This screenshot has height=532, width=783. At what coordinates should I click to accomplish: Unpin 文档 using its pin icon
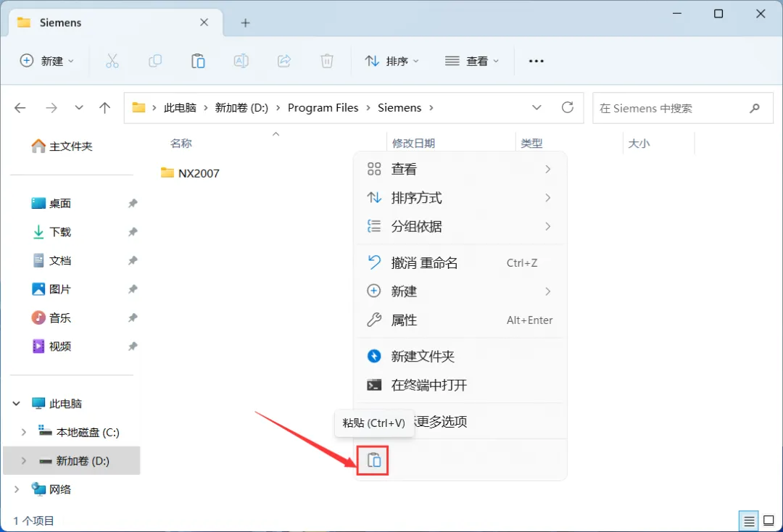pos(133,260)
